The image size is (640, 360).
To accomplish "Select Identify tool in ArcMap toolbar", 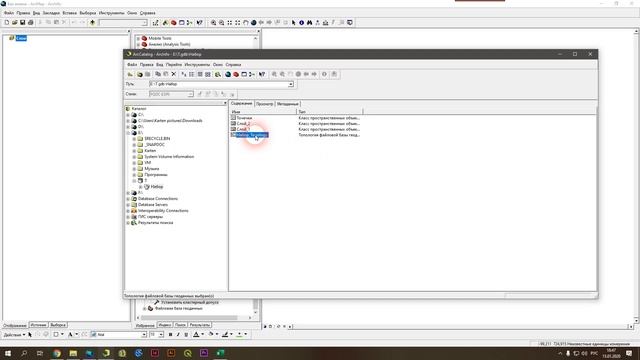I will 302,23.
